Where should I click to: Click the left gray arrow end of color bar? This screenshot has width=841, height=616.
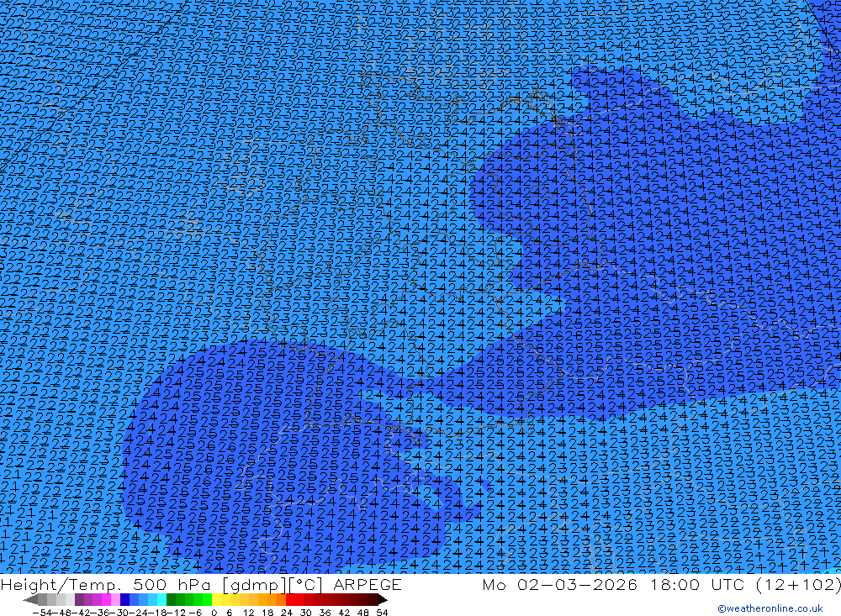click(x=30, y=599)
